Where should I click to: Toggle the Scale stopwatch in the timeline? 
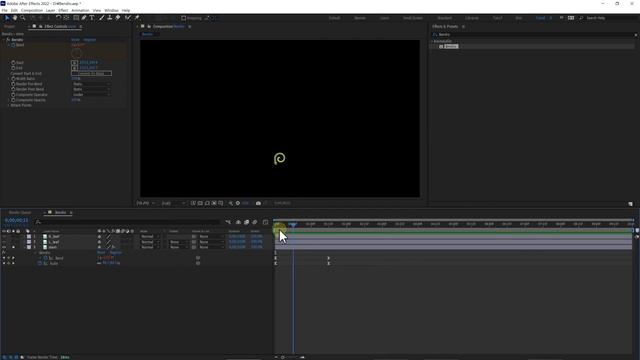click(x=40, y=264)
